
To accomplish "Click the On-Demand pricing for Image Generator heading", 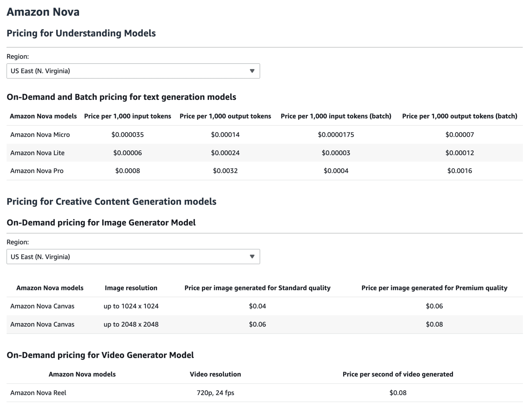I will pos(101,223).
